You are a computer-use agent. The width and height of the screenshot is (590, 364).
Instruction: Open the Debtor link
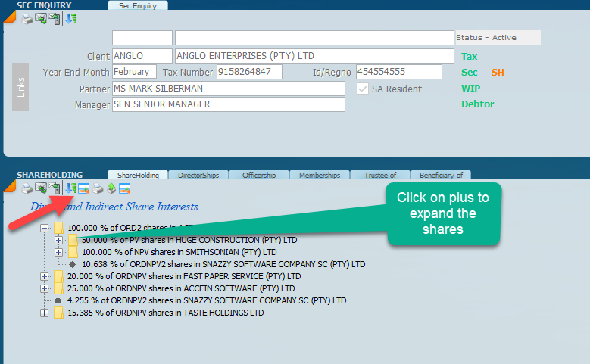pyautogui.click(x=477, y=104)
